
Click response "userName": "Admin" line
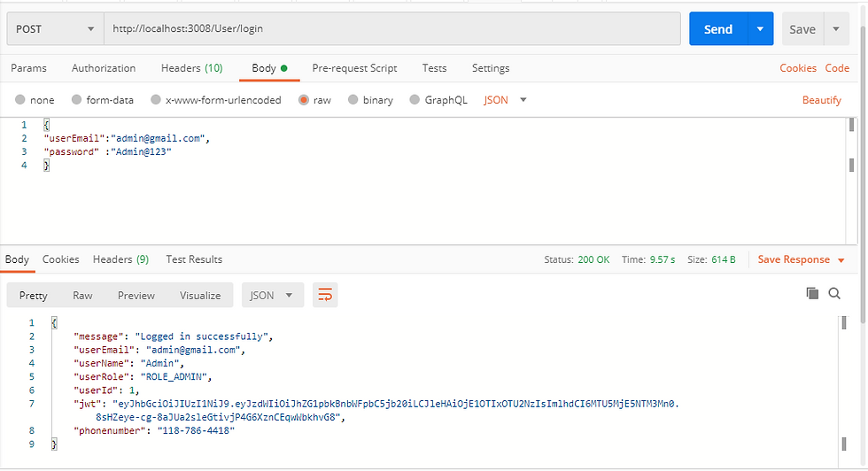(128, 364)
